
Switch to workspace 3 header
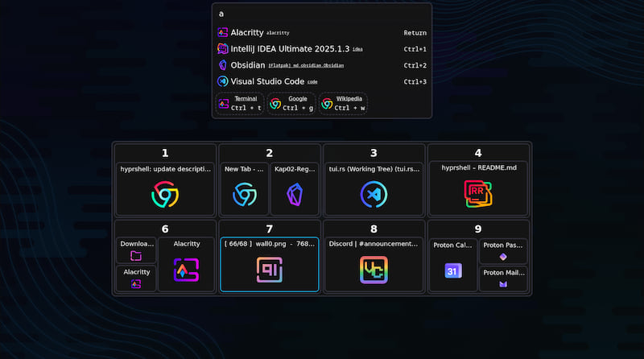pos(374,153)
